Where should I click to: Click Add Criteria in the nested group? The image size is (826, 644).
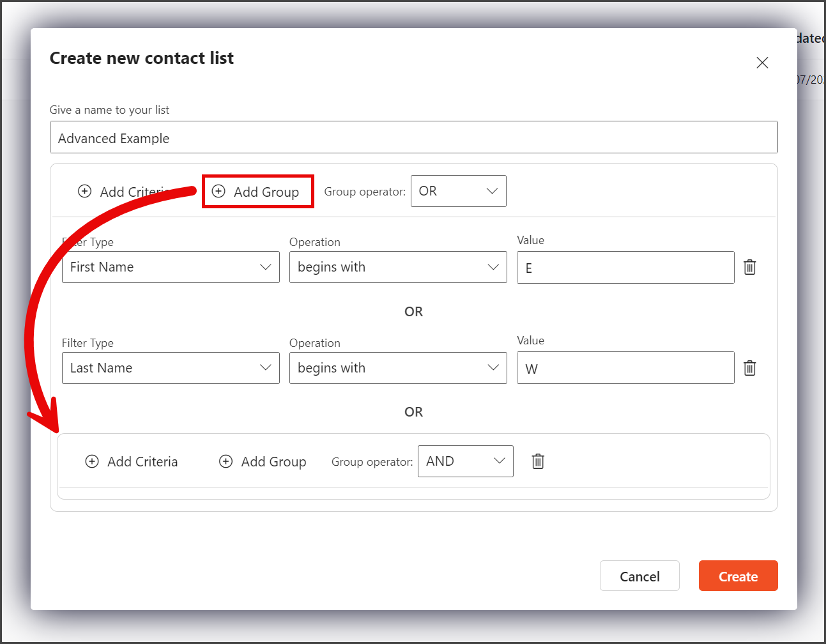[x=132, y=461]
